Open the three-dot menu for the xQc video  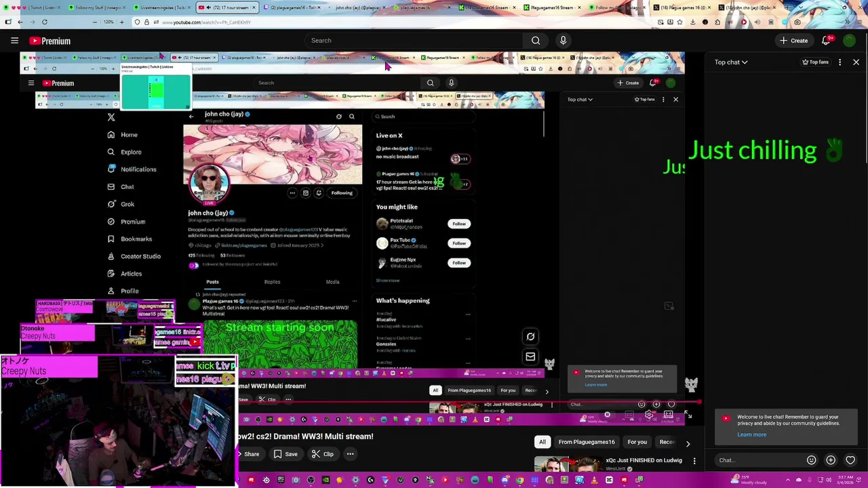pyautogui.click(x=694, y=461)
